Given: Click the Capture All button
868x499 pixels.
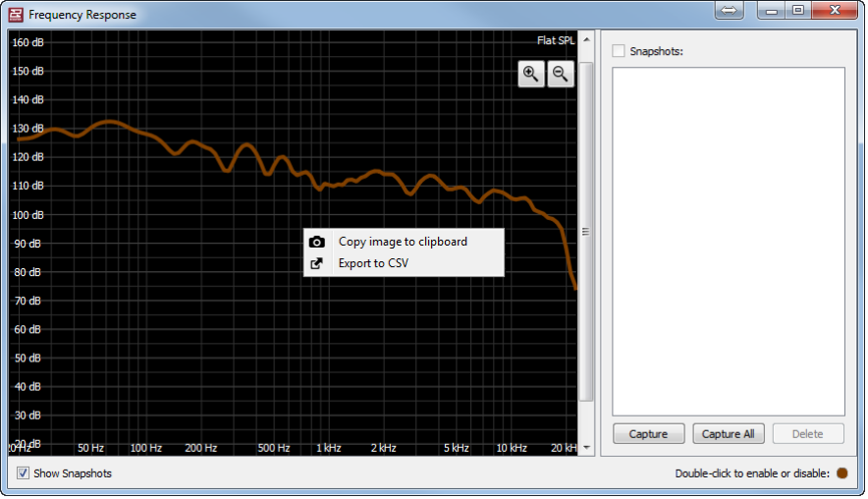Looking at the screenshot, I should (728, 434).
